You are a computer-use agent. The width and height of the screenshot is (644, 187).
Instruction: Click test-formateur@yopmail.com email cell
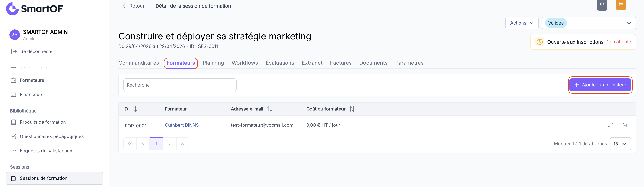coord(262,125)
